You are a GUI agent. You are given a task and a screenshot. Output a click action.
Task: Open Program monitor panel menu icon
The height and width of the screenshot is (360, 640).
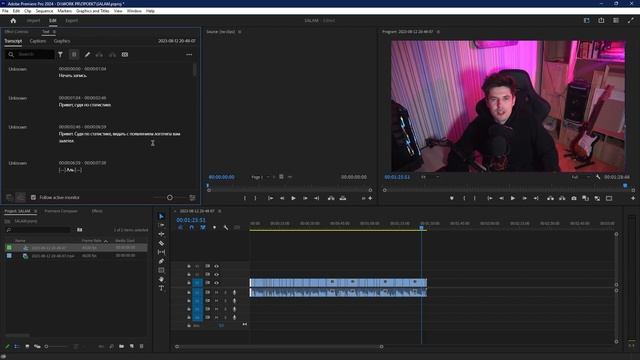pos(438,32)
